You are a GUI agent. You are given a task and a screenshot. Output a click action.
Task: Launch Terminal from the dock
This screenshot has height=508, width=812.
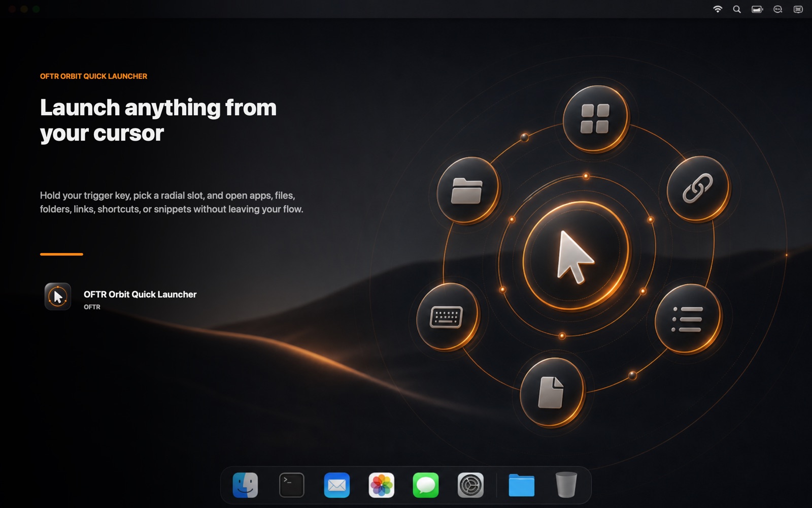(x=292, y=485)
